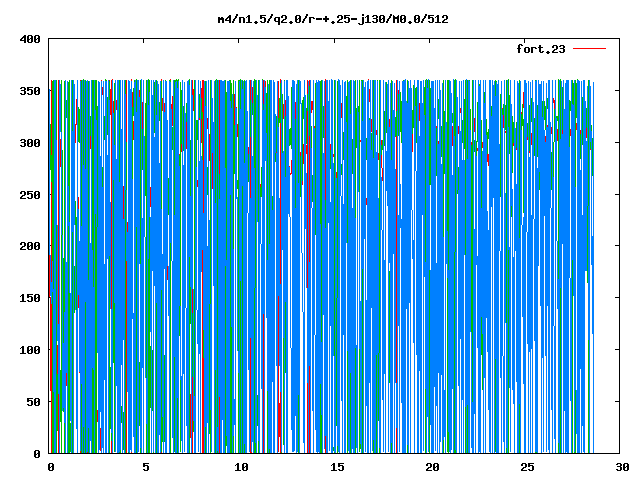Click the fort.23 legend label

[x=540, y=49]
